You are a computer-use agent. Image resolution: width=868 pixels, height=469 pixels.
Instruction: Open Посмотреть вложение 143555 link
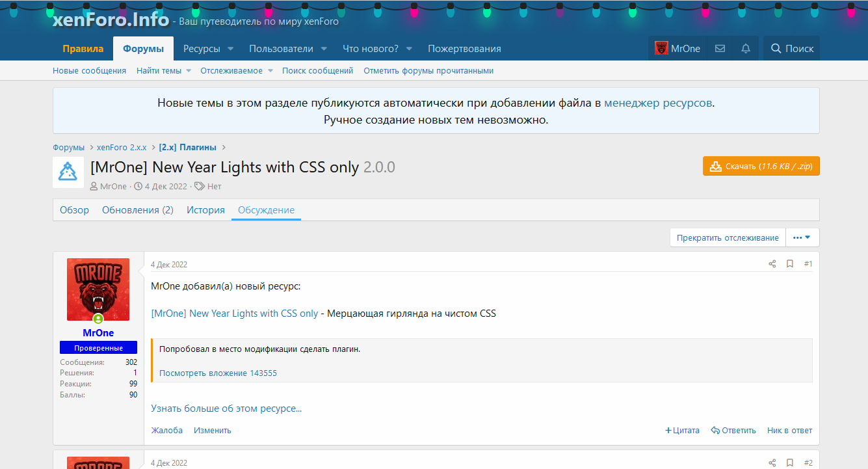click(218, 373)
